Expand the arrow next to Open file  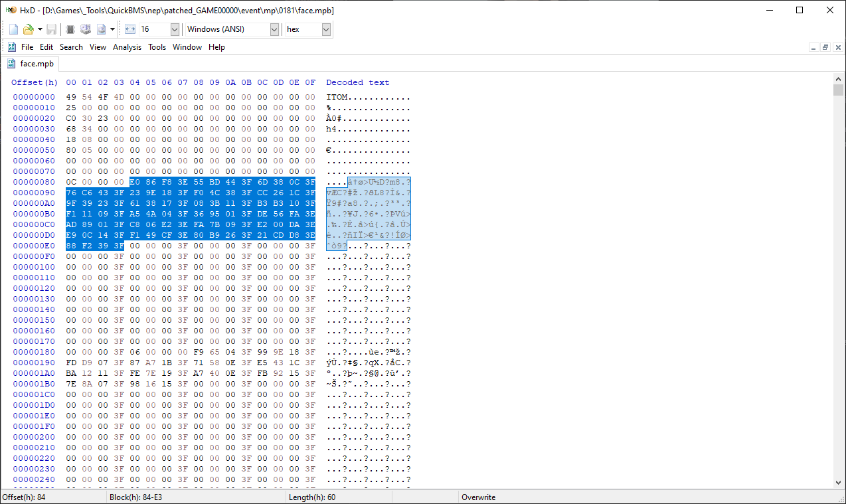click(x=40, y=29)
